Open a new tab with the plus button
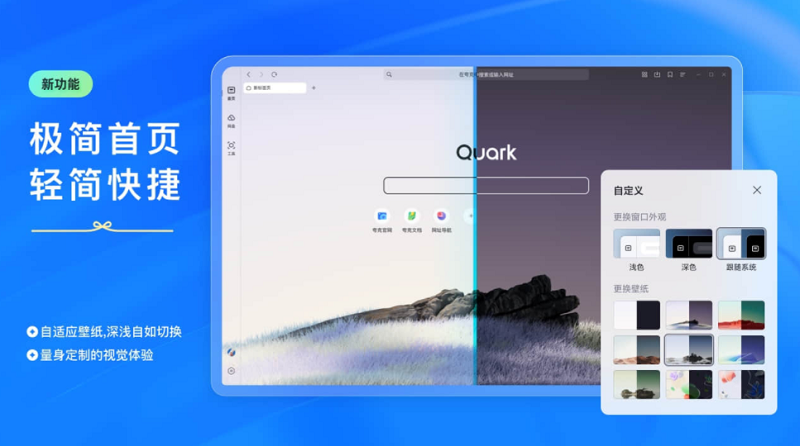This screenshot has height=446, width=800. point(313,88)
